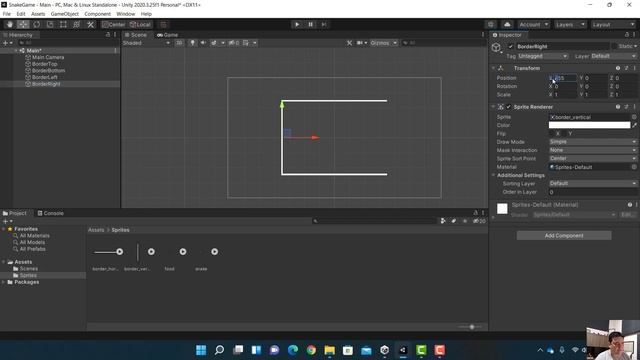Open the Assets menu
The image size is (640, 360).
tap(38, 14)
